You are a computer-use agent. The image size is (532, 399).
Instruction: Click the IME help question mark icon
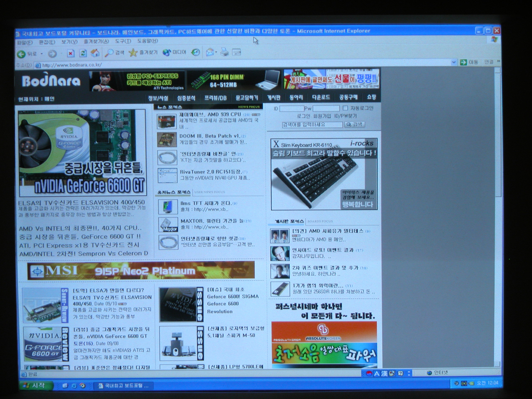(400, 373)
